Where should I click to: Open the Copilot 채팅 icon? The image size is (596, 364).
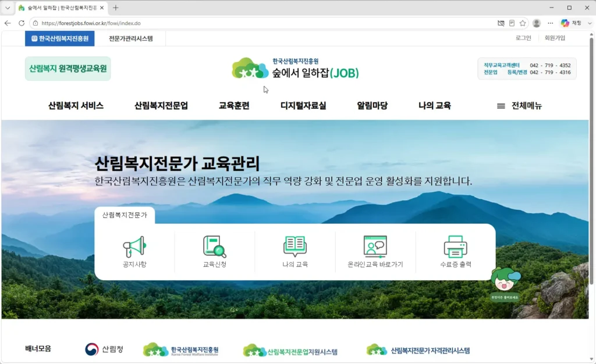tap(572, 23)
